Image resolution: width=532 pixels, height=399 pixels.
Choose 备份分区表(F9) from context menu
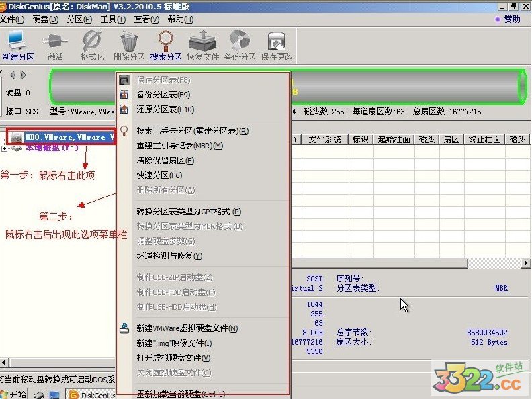click(204, 95)
